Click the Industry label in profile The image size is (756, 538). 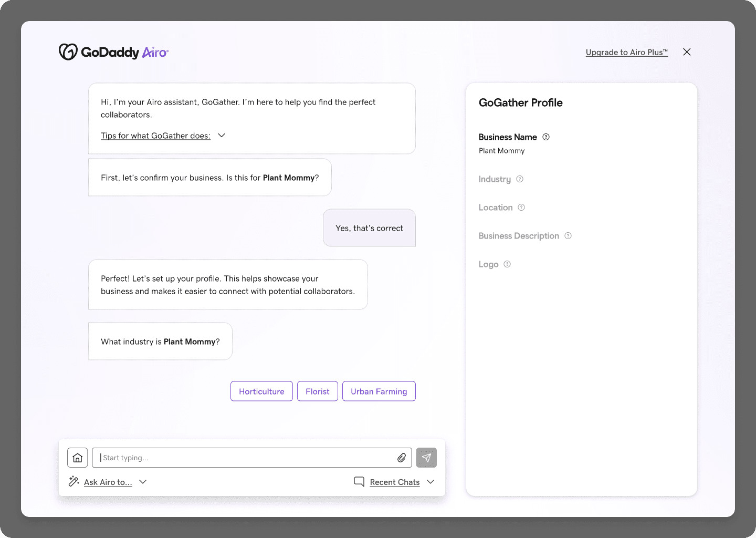click(x=495, y=179)
